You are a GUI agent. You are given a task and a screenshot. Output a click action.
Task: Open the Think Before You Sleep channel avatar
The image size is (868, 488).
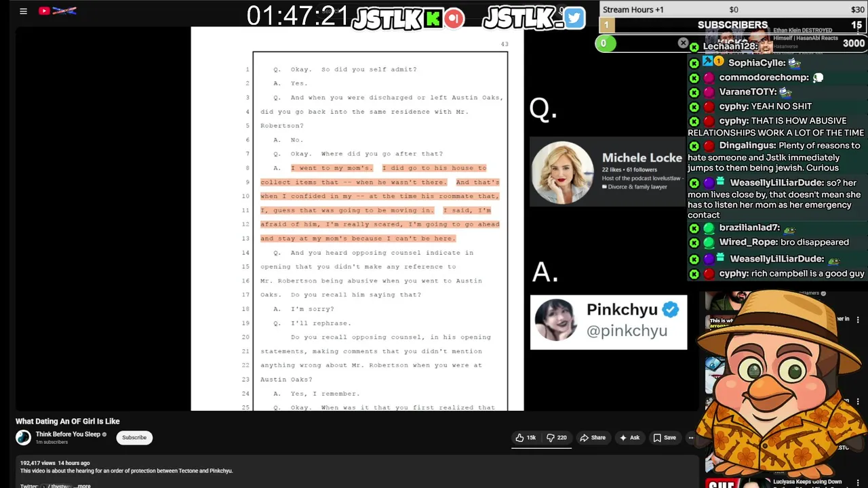24,438
